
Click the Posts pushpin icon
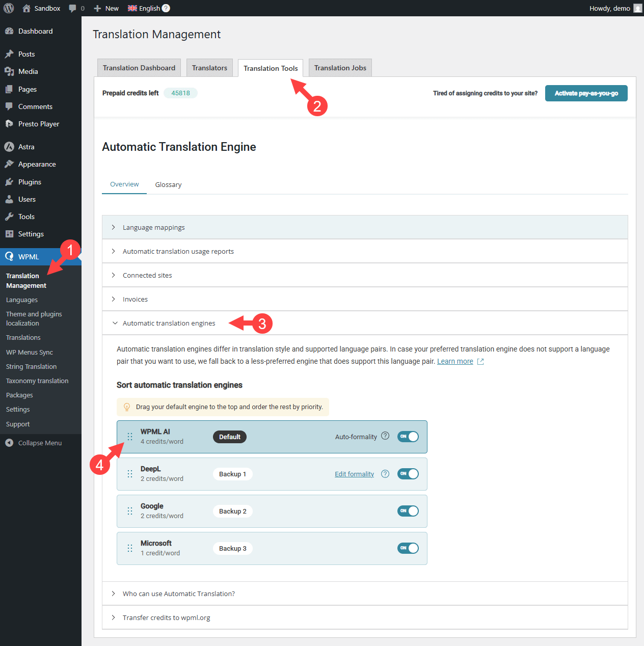9,54
